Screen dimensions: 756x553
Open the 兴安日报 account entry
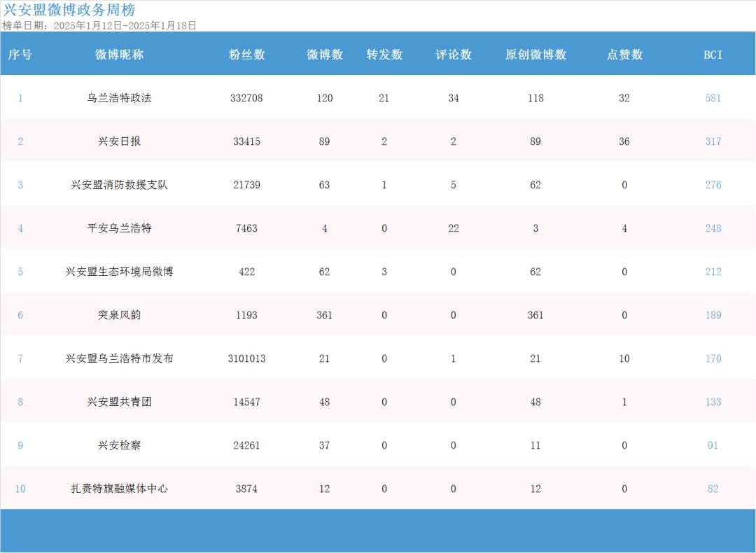[x=119, y=141]
